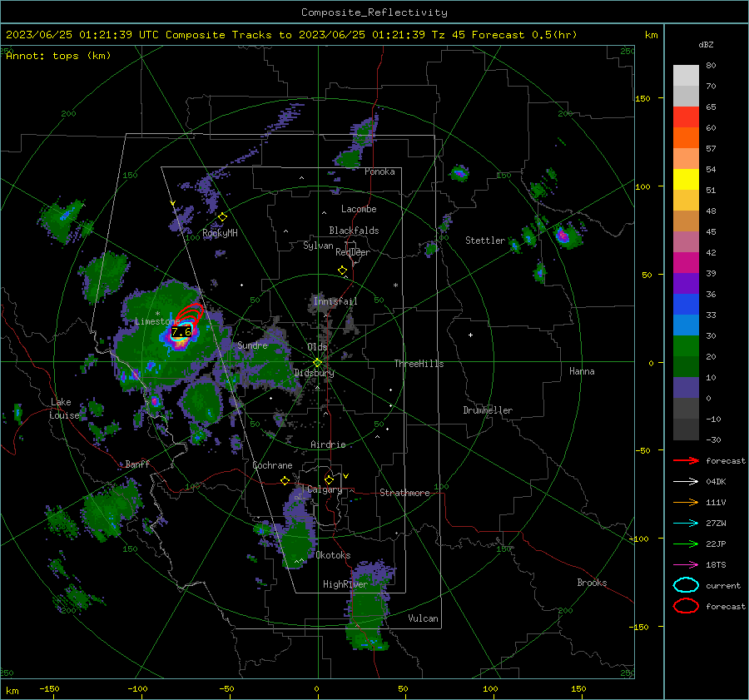This screenshot has width=749, height=700.
Task: Click the red forecast ellipse legend icon
Action: [686, 606]
